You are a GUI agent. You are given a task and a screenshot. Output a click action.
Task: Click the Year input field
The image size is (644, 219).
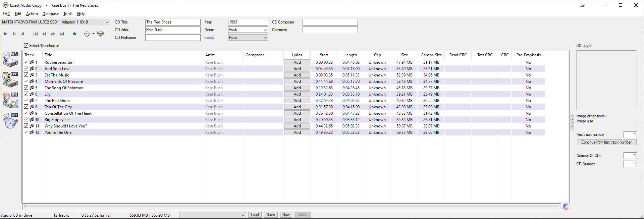pyautogui.click(x=248, y=22)
